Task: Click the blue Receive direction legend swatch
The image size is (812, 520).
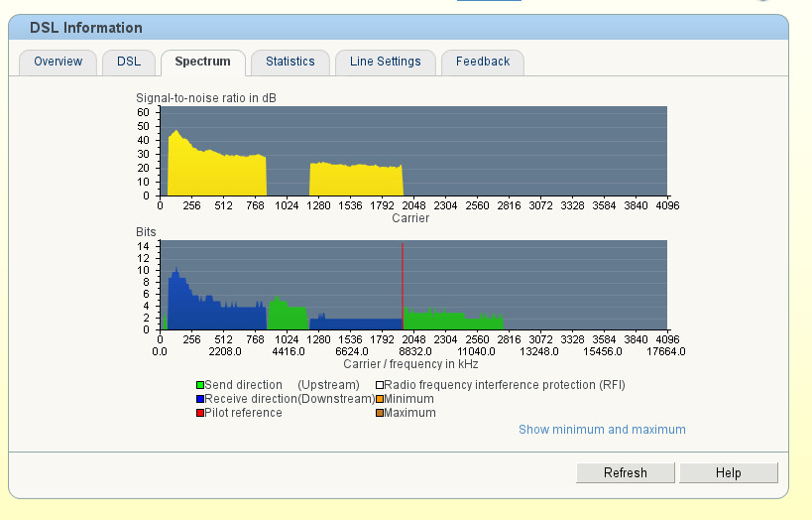Action: (x=200, y=399)
